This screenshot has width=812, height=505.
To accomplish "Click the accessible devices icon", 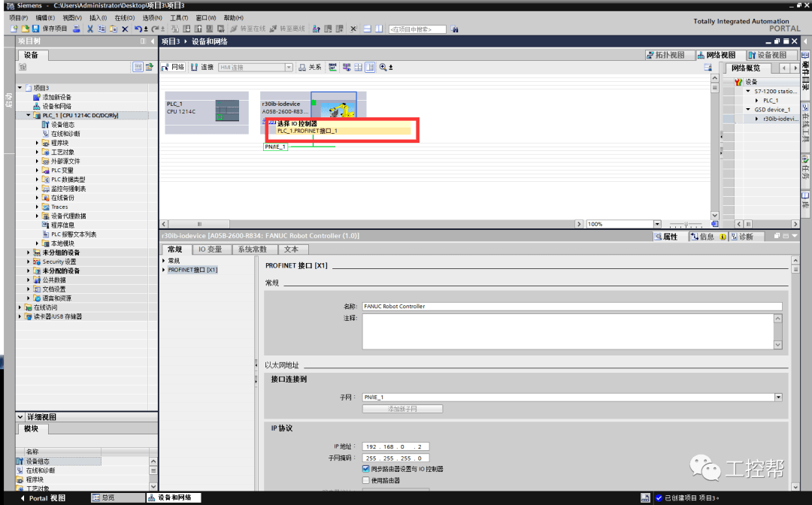I will click(x=316, y=29).
